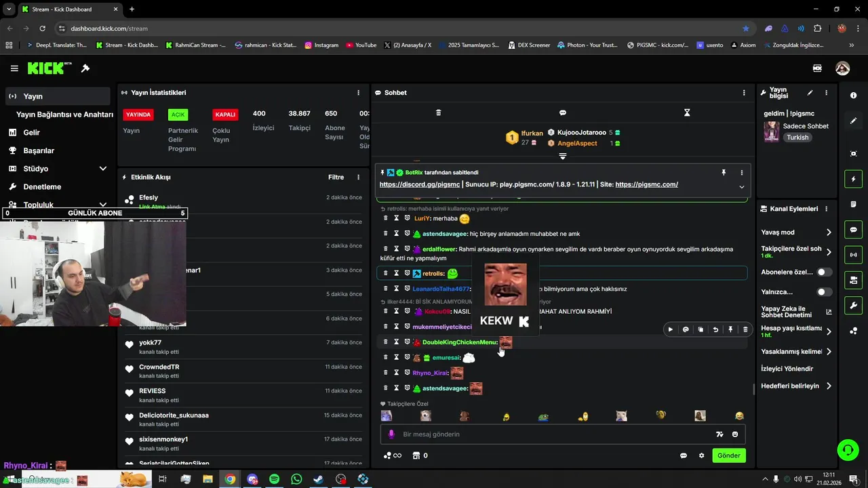This screenshot has width=868, height=488.
Task: Click the lightning bolt icon in right sidebar
Action: click(853, 179)
